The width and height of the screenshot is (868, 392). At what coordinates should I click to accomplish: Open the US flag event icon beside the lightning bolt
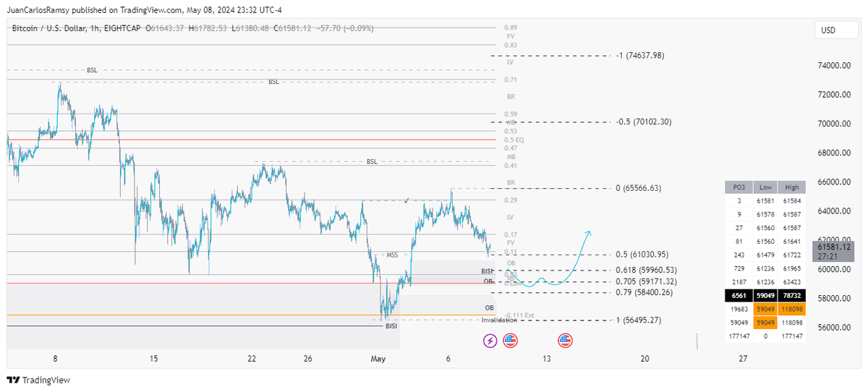(x=510, y=340)
